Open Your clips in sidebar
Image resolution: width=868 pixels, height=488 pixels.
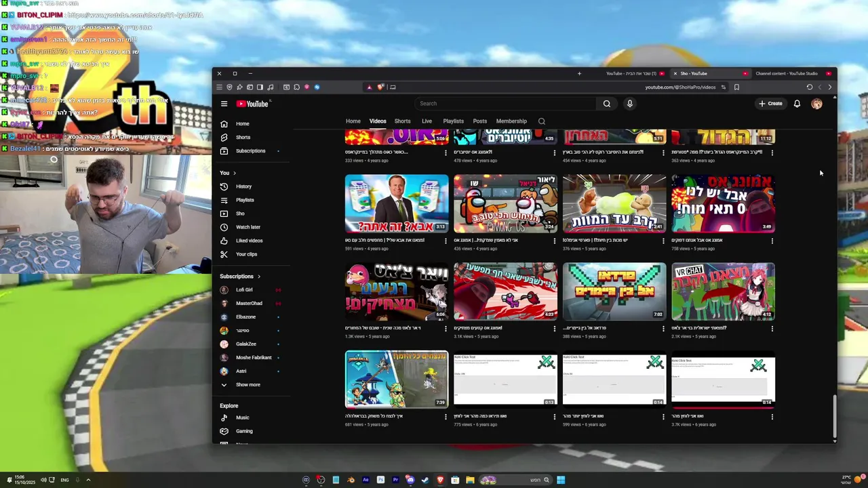click(x=246, y=254)
